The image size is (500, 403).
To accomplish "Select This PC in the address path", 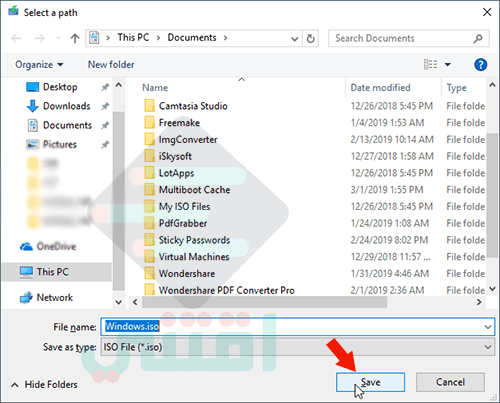I will (133, 37).
